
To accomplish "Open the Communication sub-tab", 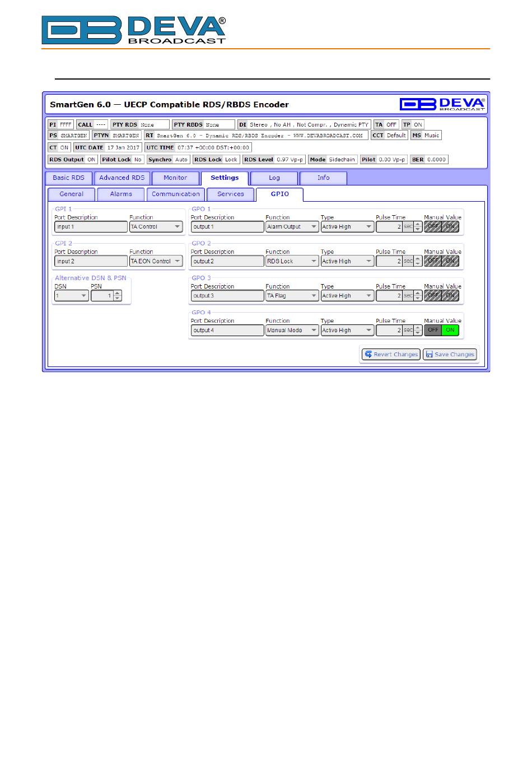I will click(x=176, y=194).
